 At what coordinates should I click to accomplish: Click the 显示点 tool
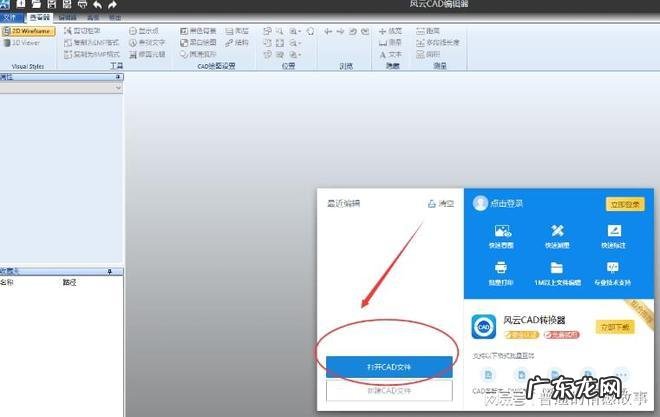click(144, 31)
